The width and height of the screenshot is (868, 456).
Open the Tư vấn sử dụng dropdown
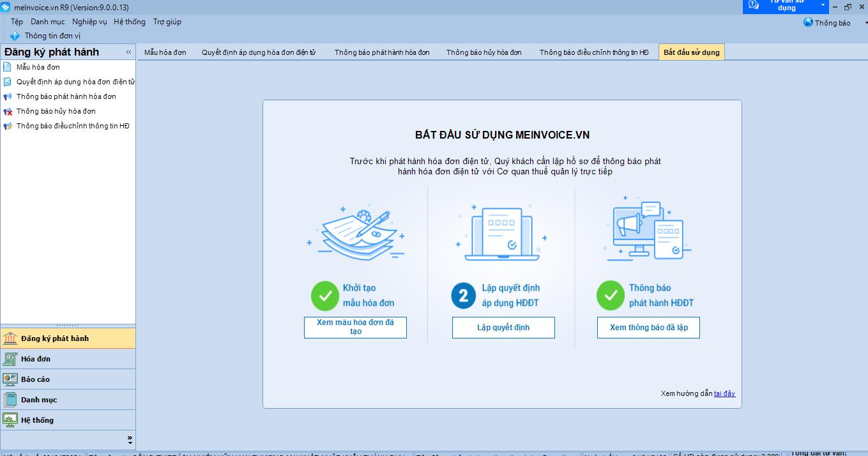coord(823,5)
